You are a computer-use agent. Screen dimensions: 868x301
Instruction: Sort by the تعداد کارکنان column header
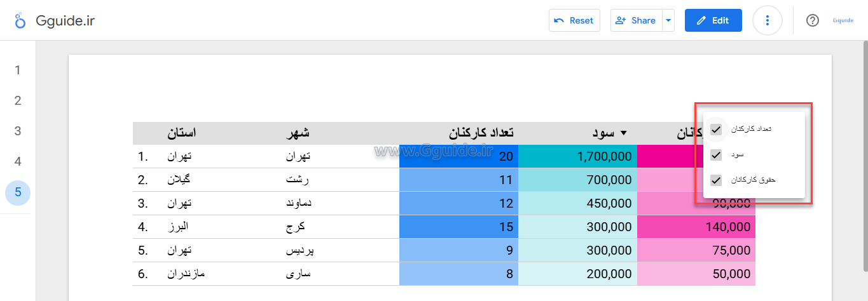tap(481, 133)
